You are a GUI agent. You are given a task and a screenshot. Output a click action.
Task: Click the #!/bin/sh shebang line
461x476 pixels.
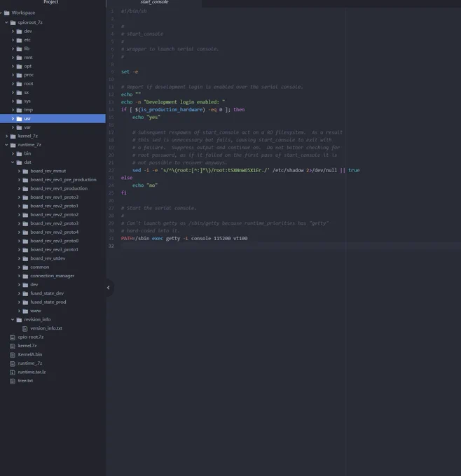pos(134,11)
